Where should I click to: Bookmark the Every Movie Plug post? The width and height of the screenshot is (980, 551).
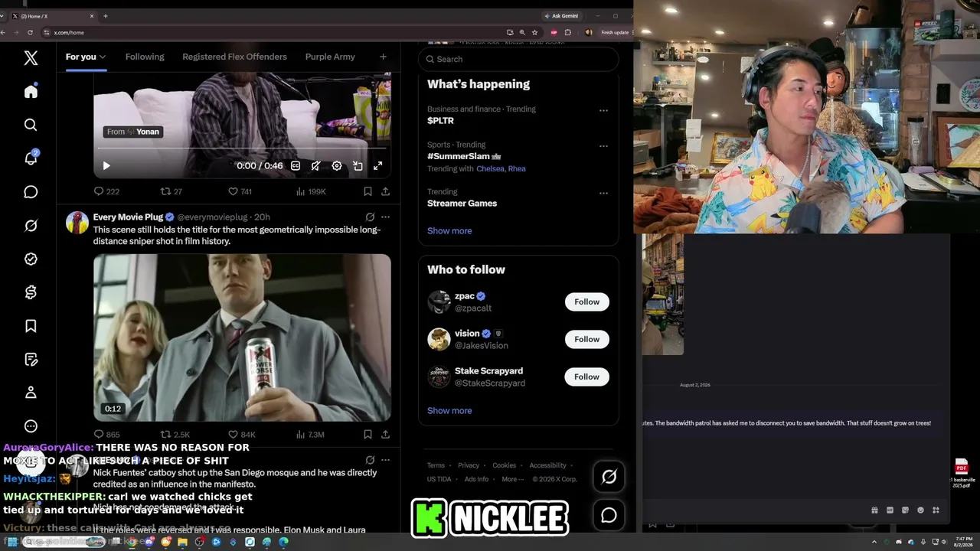(x=367, y=435)
